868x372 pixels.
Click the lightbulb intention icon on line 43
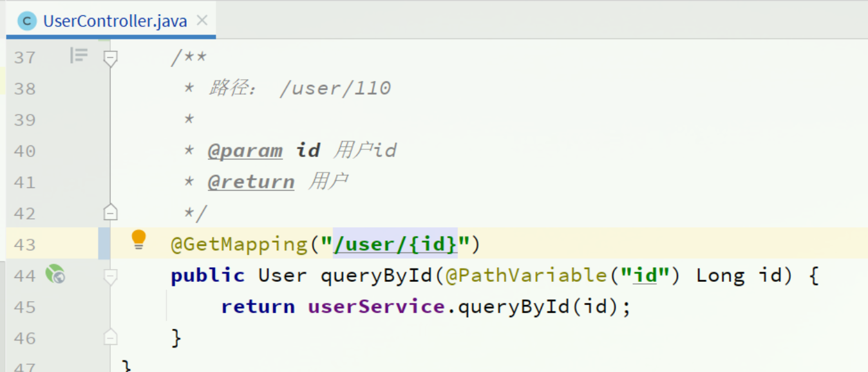[x=138, y=239]
